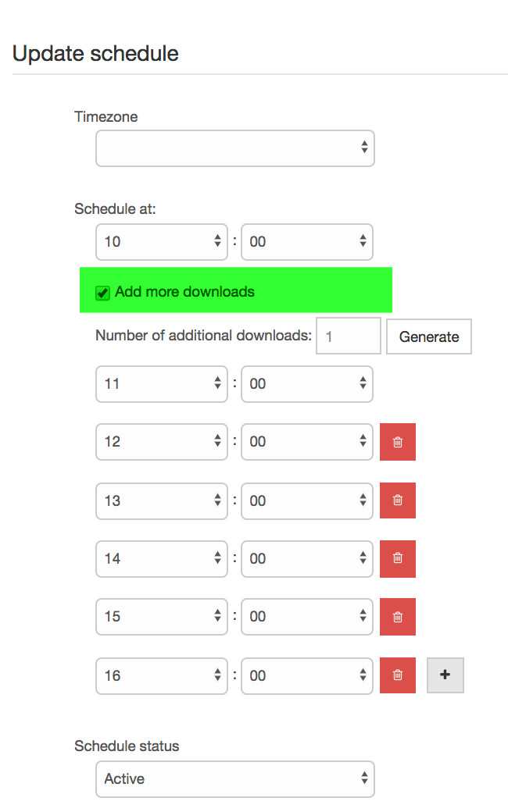Open the minute dropdown beside hour 16

pyautogui.click(x=307, y=676)
